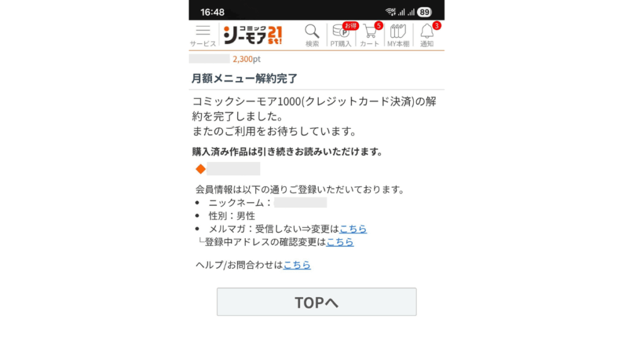
Task: Tap the 月額メニュー解約完了 heading
Action: [x=245, y=79]
